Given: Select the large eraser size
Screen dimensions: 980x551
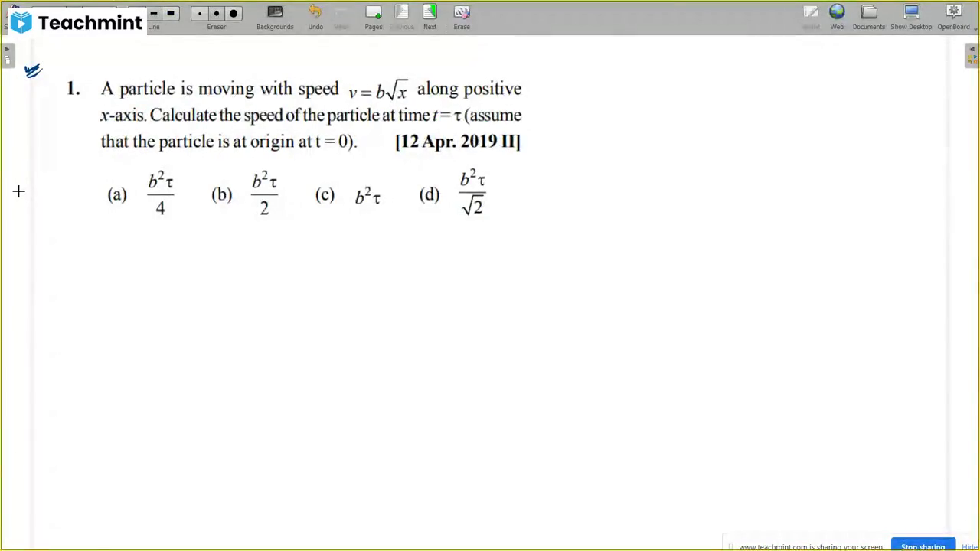Looking at the screenshot, I should pyautogui.click(x=234, y=13).
